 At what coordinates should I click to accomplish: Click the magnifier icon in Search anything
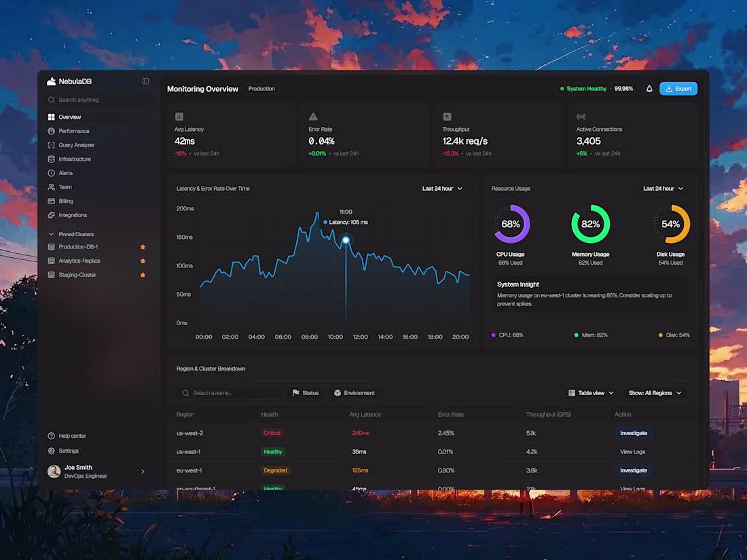pos(52,100)
